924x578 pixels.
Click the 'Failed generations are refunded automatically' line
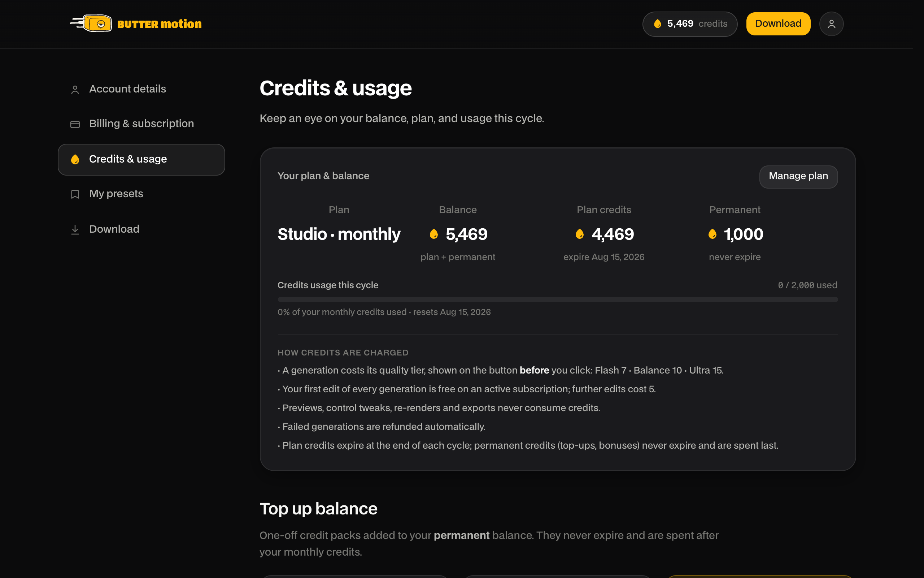point(382,427)
